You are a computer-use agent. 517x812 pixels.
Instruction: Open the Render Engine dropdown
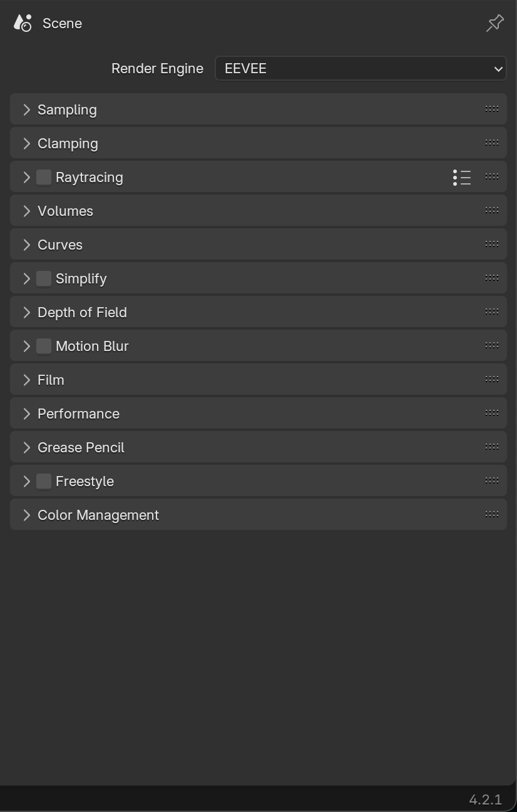pos(361,68)
